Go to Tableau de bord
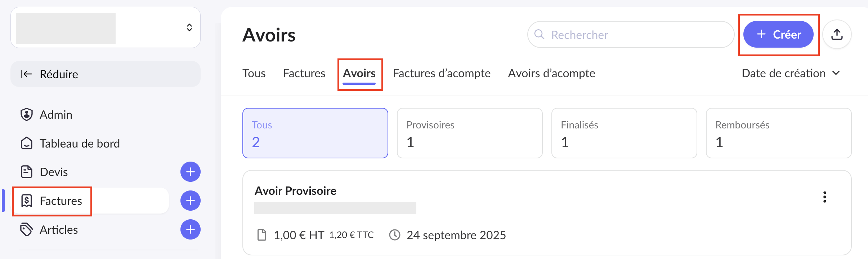The width and height of the screenshot is (868, 259). pos(79,143)
